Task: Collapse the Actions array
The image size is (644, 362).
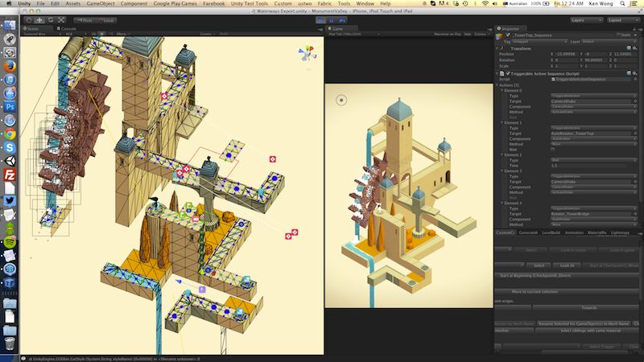Action: tap(497, 85)
